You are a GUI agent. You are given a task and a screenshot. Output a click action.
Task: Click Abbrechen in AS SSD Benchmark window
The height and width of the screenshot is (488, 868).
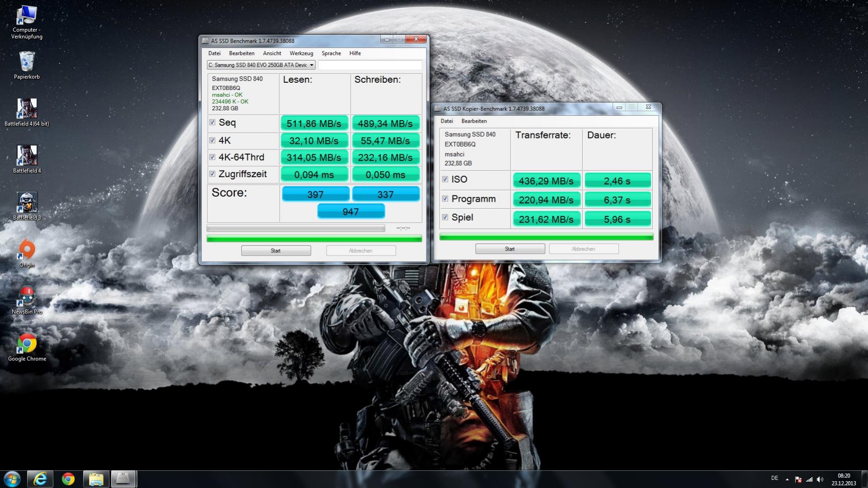[361, 251]
